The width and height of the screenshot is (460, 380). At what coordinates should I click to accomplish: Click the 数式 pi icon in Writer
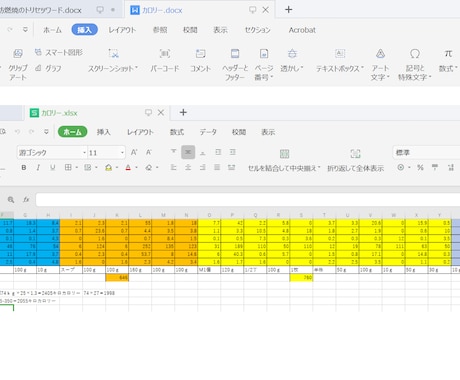click(x=448, y=53)
